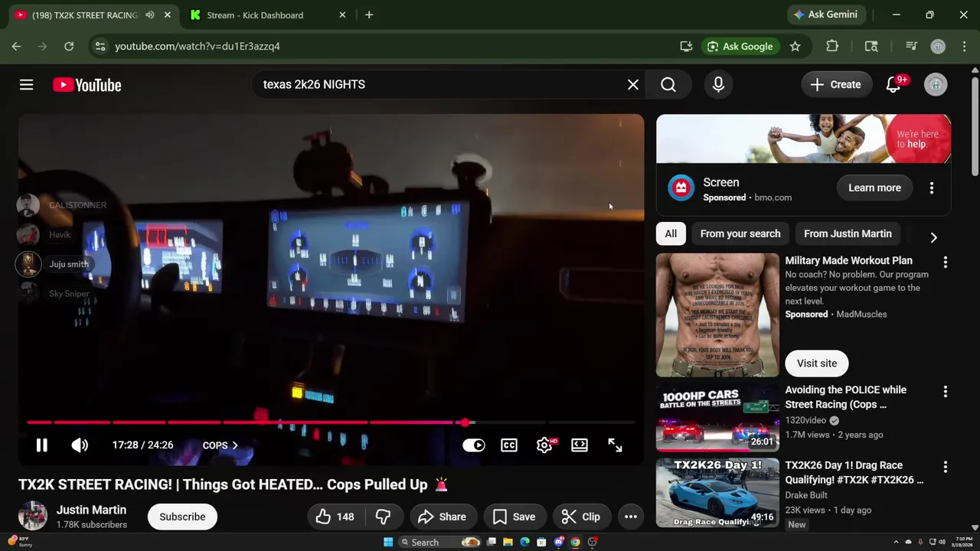Toggle autoplay switch in player
The width and height of the screenshot is (980, 551).
point(474,445)
